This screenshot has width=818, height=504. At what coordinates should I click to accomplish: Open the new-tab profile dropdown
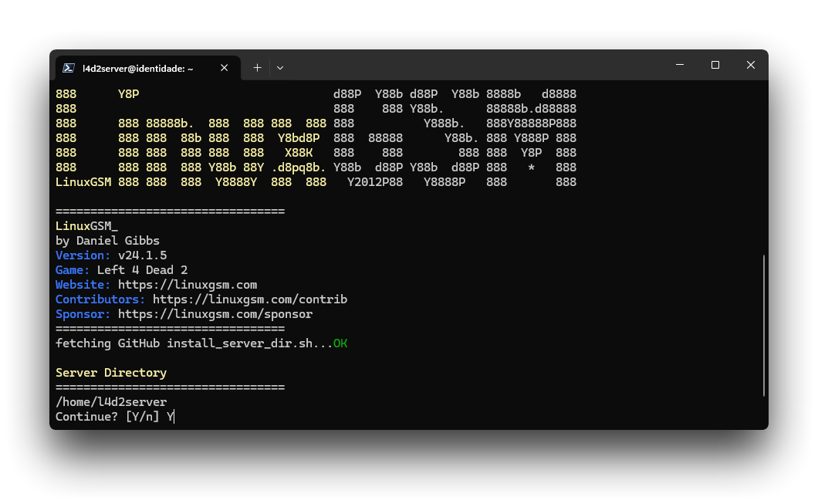click(280, 68)
